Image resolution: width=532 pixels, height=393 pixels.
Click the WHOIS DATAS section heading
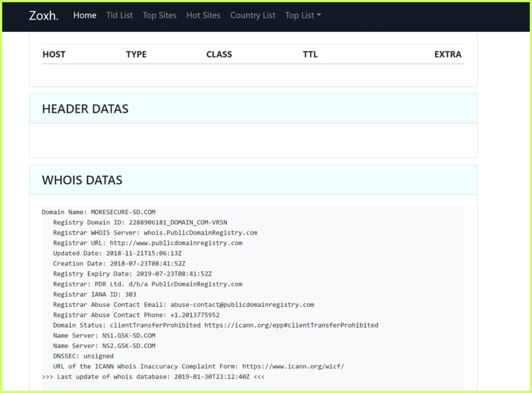tap(82, 180)
